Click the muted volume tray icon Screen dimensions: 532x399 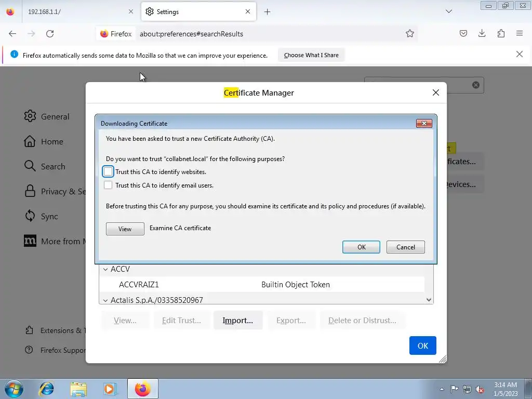point(480,389)
